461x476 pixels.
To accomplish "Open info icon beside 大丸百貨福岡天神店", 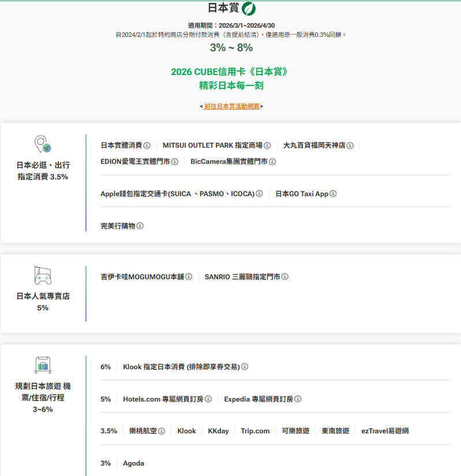I will pyautogui.click(x=350, y=145).
